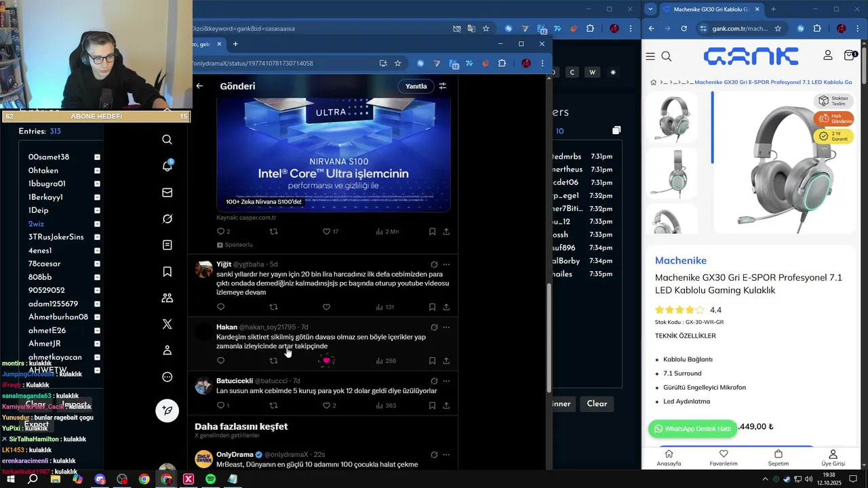
Task: Open Chrome tab search dropdown in Gank window
Action: pyautogui.click(x=650, y=9)
